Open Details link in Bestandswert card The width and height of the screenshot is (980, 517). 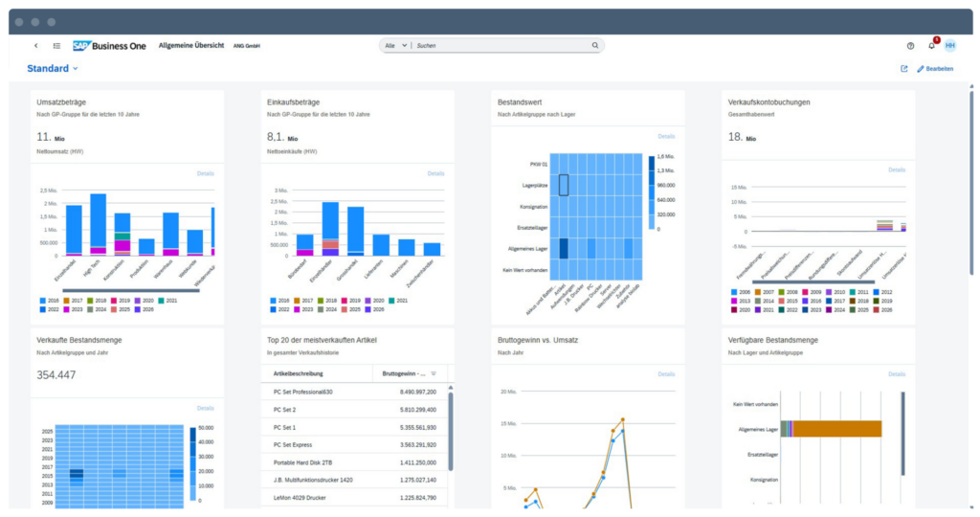click(x=666, y=136)
